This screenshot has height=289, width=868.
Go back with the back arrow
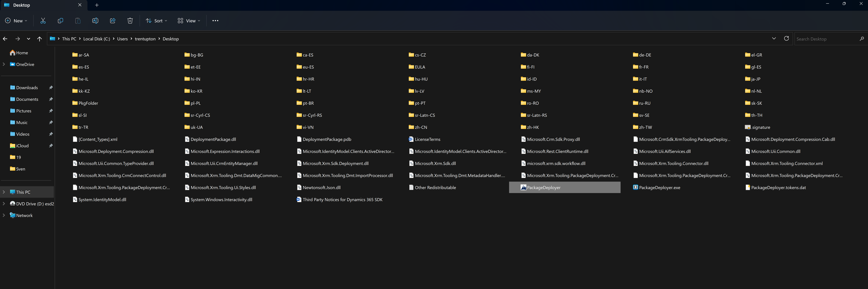[x=5, y=39]
